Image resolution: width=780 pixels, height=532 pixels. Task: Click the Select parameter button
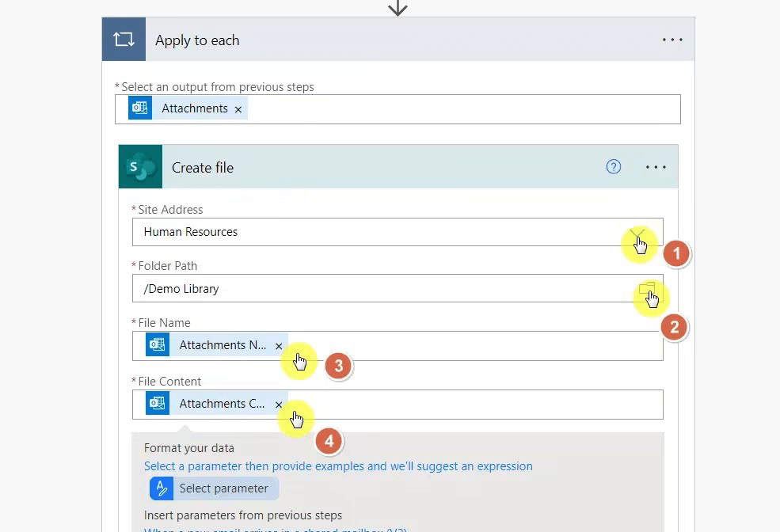[214, 488]
